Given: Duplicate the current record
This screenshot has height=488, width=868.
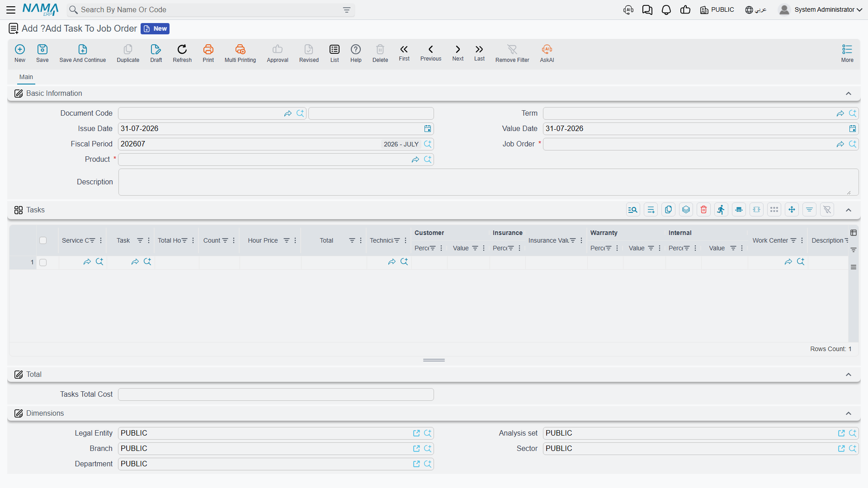Looking at the screenshot, I should (x=128, y=53).
